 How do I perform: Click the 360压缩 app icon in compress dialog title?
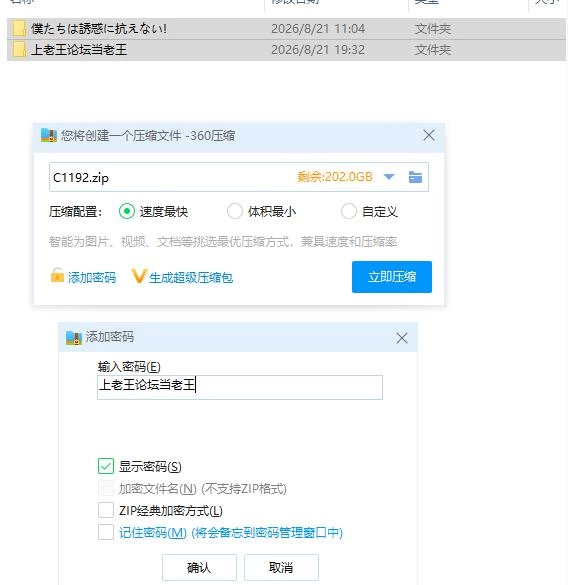coord(49,135)
